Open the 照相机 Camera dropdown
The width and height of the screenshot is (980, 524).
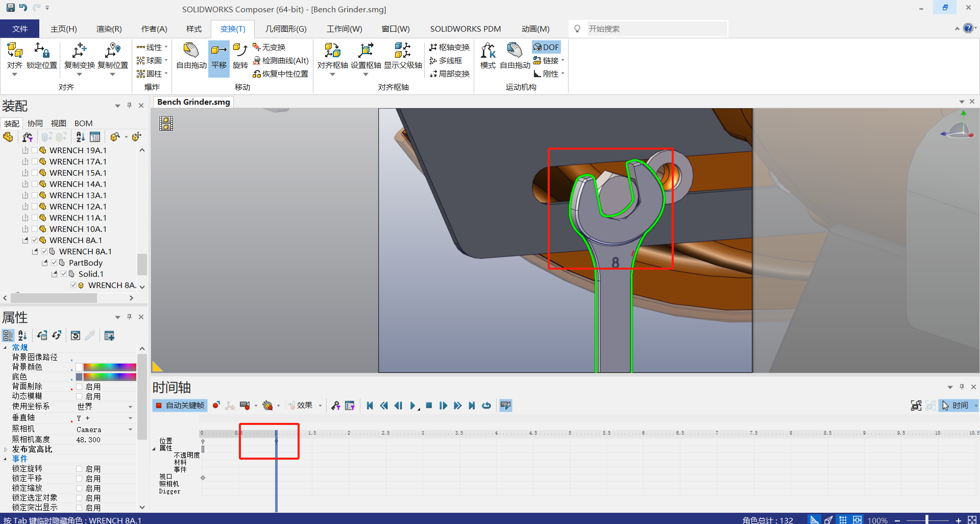tap(130, 430)
